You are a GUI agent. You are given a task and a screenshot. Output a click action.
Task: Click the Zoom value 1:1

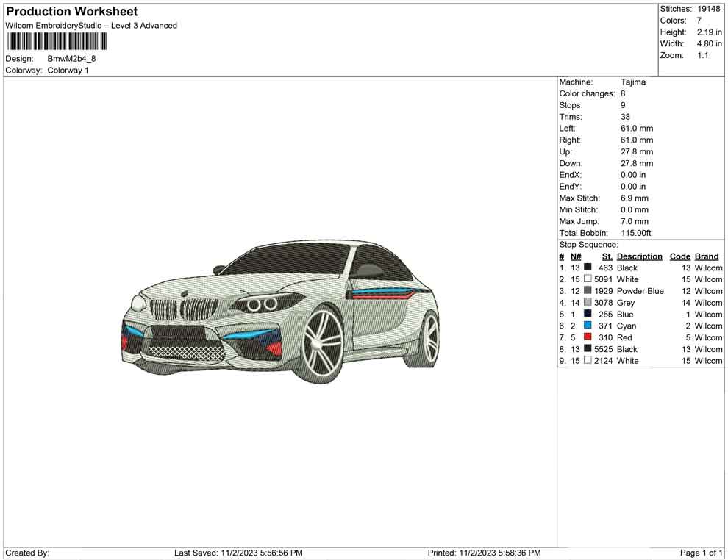(703, 55)
